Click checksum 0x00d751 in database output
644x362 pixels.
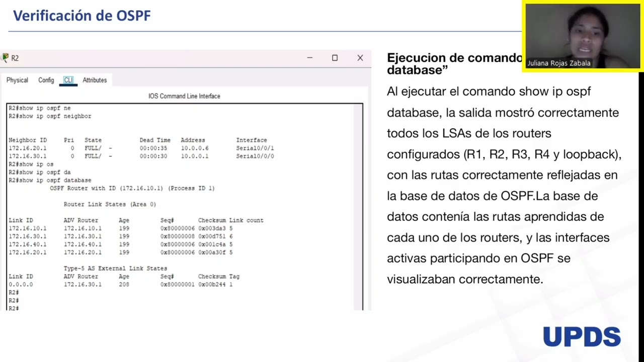(x=212, y=236)
